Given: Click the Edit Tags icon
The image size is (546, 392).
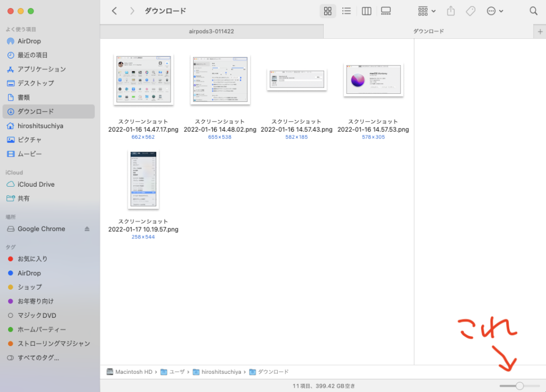Looking at the screenshot, I should click(x=470, y=11).
